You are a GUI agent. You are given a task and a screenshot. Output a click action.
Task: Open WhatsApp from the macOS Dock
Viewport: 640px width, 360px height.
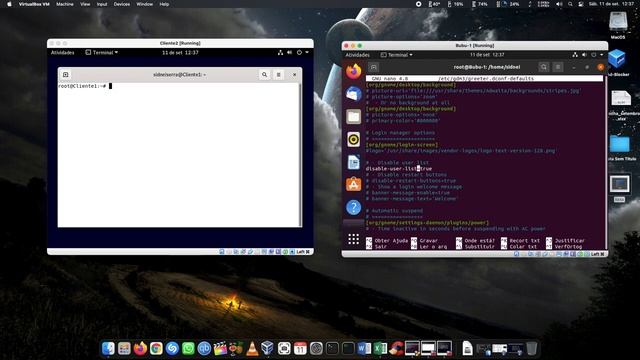pos(188,348)
